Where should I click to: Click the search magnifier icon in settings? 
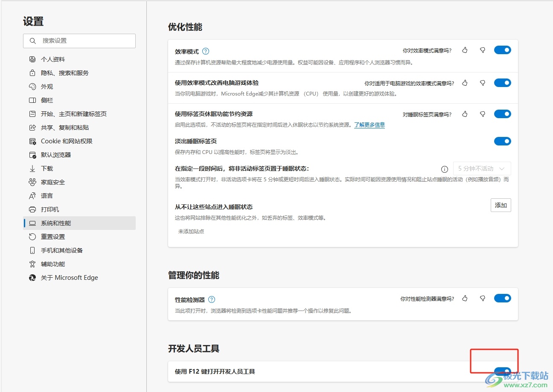33,41
